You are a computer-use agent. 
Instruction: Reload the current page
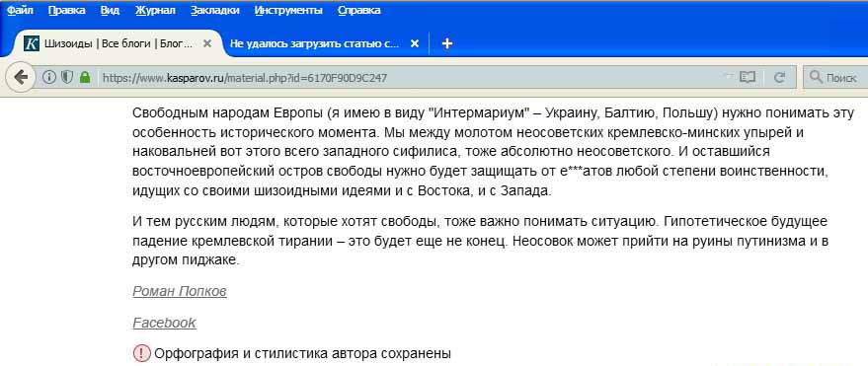[x=779, y=77]
